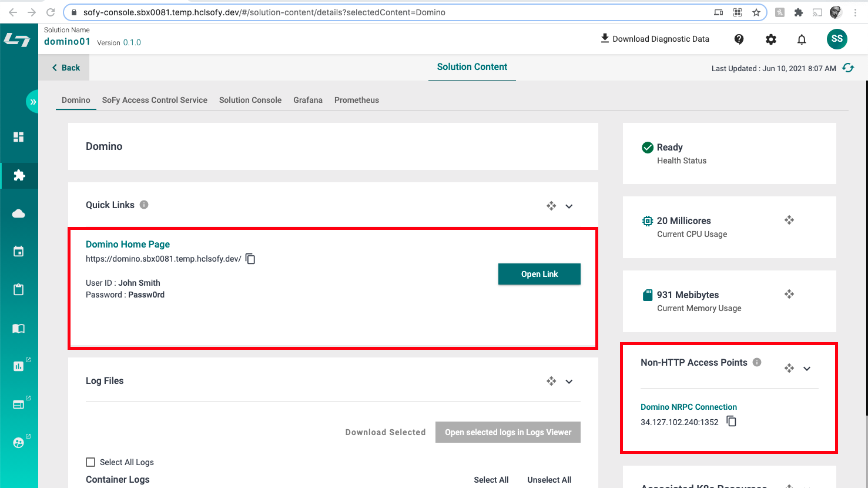Open Chrome's three-dot menu

pos(856,12)
